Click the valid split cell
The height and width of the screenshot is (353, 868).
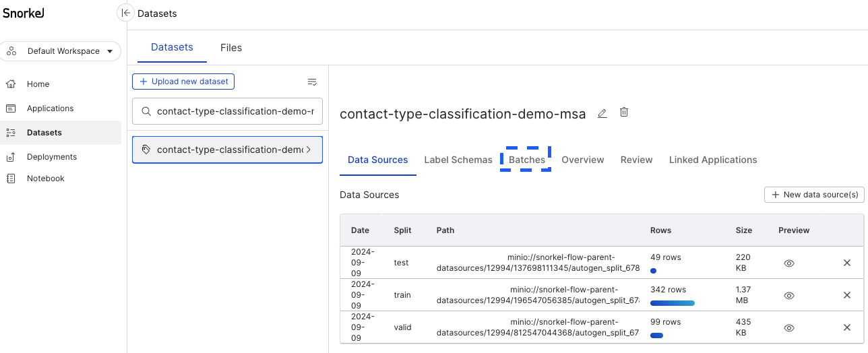tap(403, 327)
